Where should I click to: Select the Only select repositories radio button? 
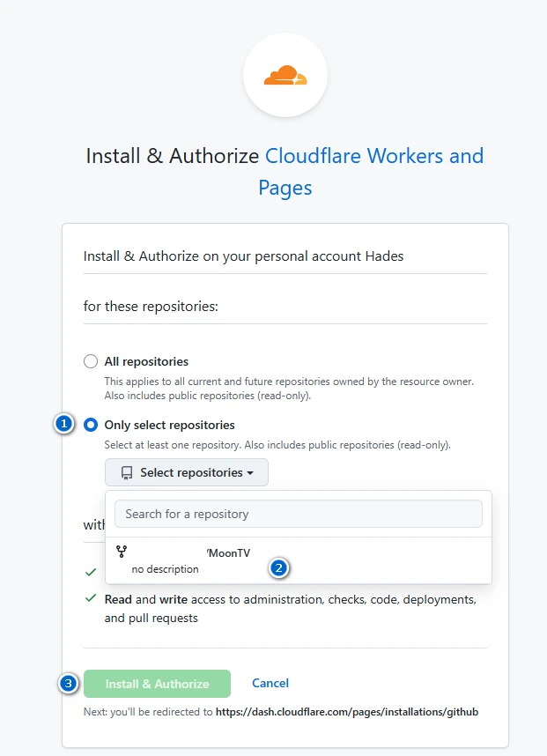91,425
